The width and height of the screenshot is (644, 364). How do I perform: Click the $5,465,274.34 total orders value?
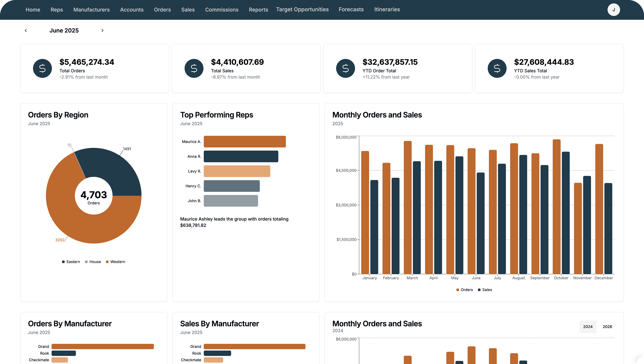point(87,62)
